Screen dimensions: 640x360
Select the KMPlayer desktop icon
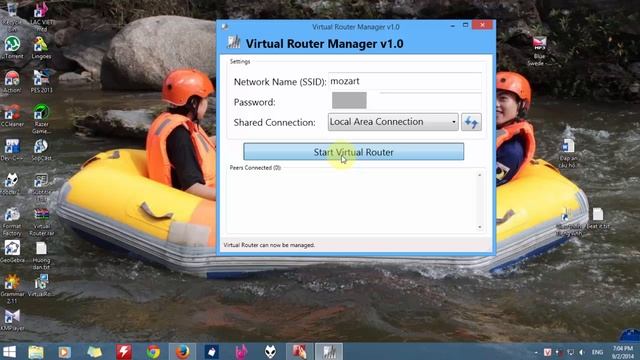point(12,320)
